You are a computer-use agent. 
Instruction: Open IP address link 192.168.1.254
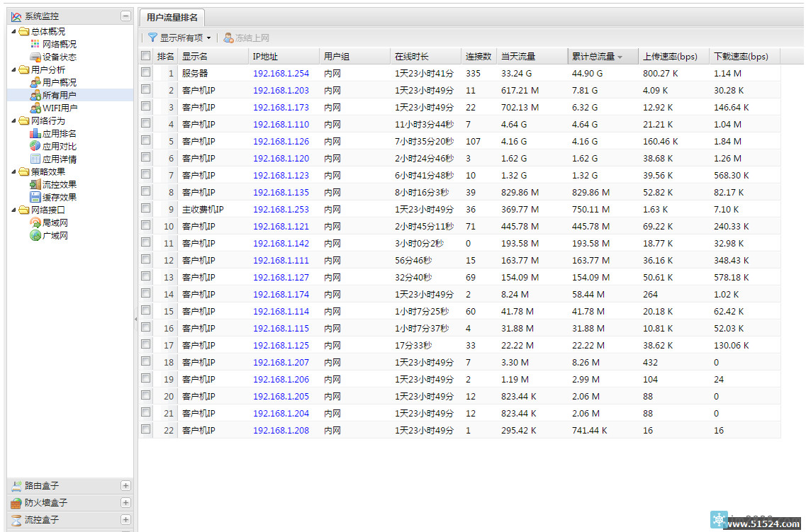[281, 73]
